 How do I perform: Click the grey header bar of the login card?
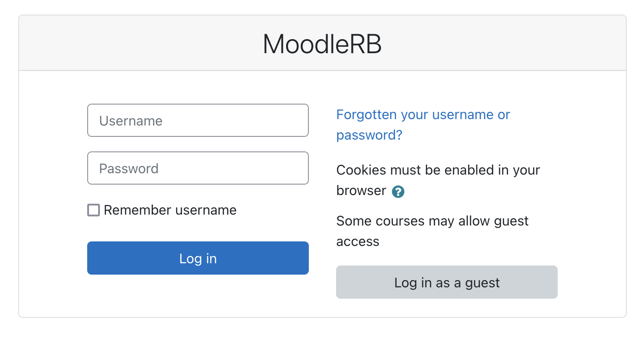point(322,43)
